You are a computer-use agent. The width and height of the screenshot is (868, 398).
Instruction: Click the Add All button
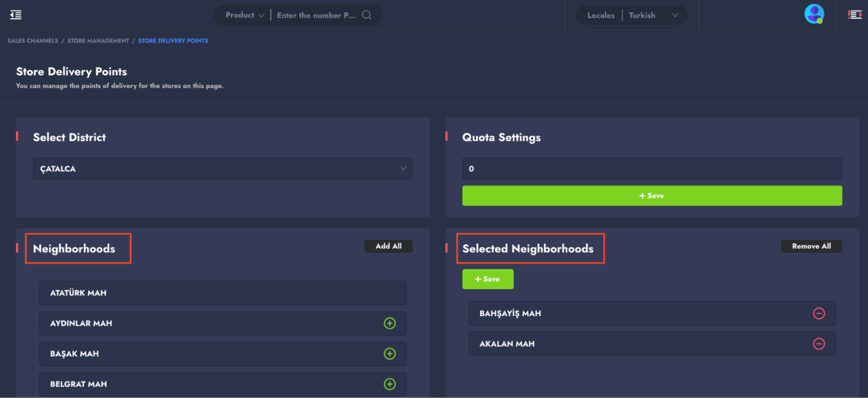tap(388, 246)
